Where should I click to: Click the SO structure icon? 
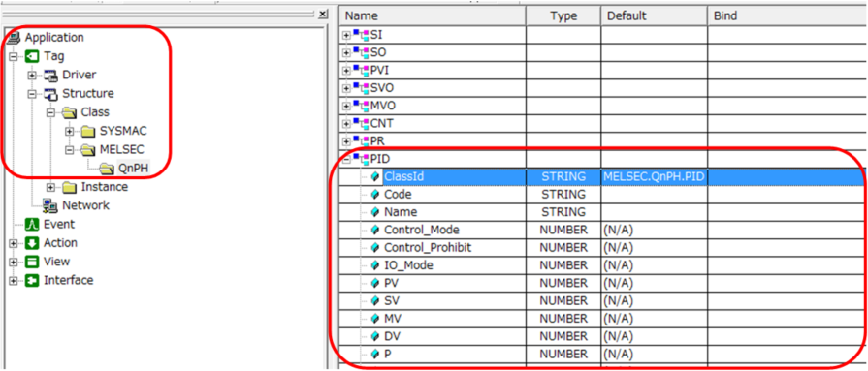[361, 53]
